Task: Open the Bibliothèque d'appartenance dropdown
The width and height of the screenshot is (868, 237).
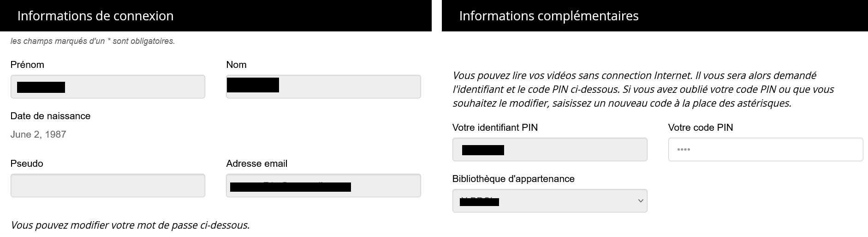Action: pyautogui.click(x=549, y=201)
